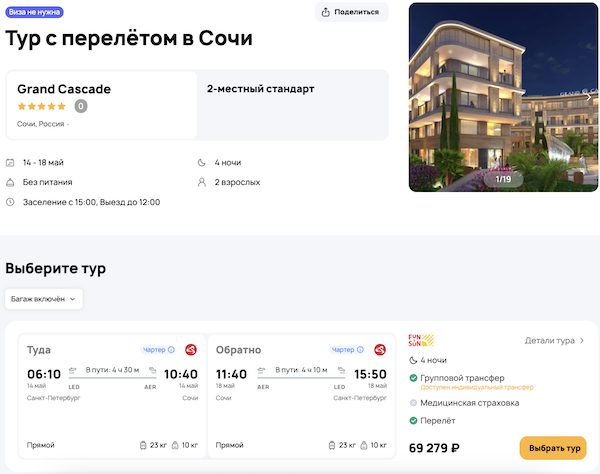Click the Виза не нужна badge
The height and width of the screenshot is (474, 600).
36,13
